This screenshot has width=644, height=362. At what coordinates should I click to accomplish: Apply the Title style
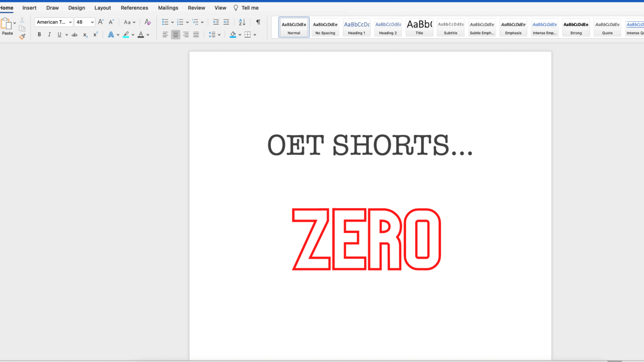(x=419, y=27)
